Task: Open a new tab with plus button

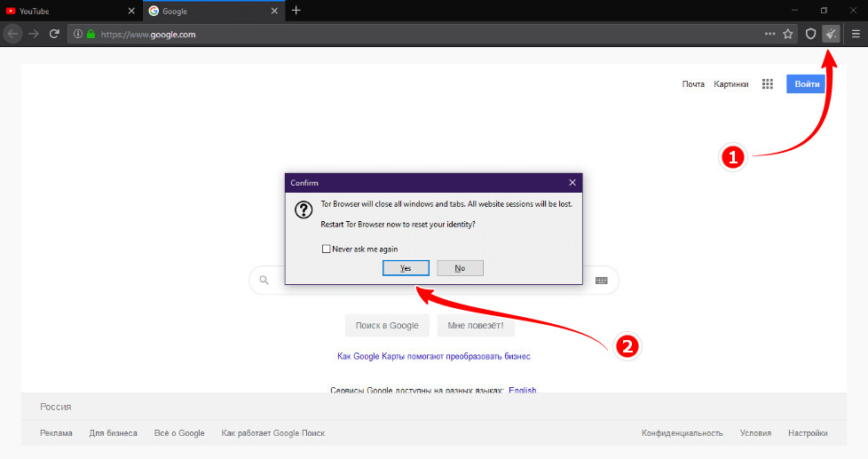Action: pyautogui.click(x=296, y=11)
